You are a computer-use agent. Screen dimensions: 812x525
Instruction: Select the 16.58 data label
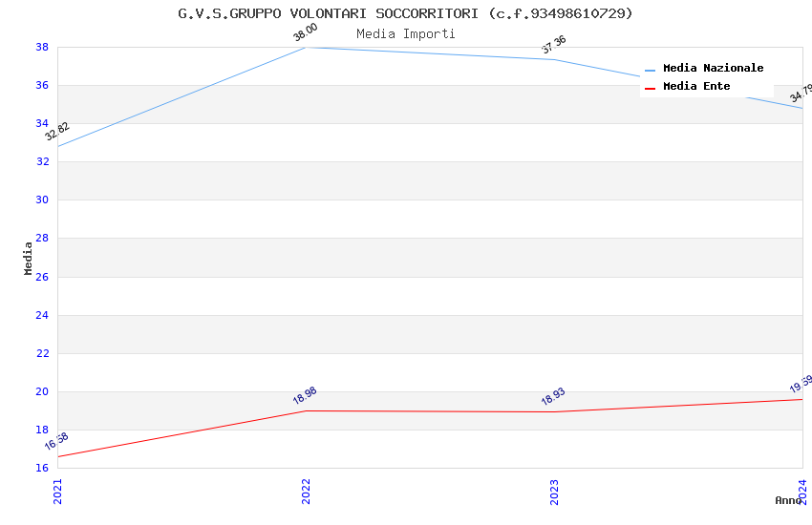56,441
